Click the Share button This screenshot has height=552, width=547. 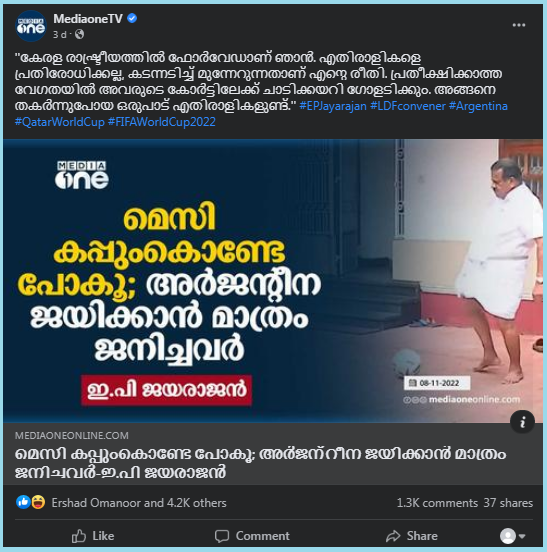click(x=412, y=536)
